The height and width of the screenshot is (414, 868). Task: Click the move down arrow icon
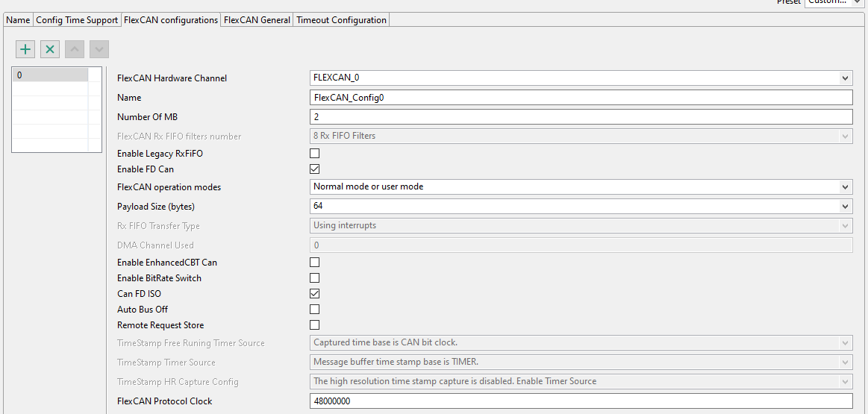[99, 49]
